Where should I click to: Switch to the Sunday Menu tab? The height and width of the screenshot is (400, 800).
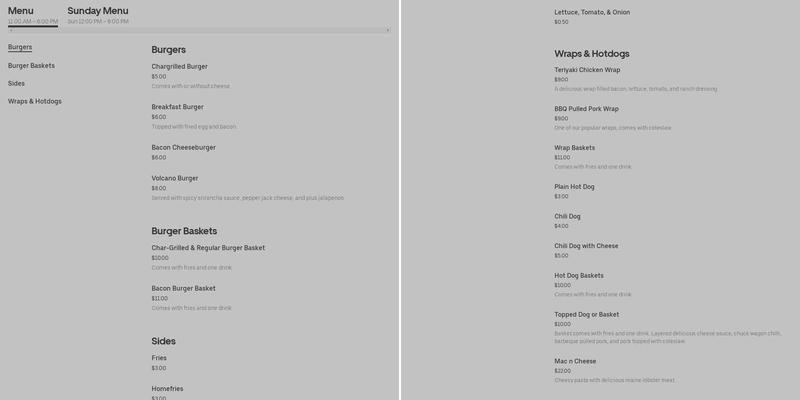click(98, 14)
